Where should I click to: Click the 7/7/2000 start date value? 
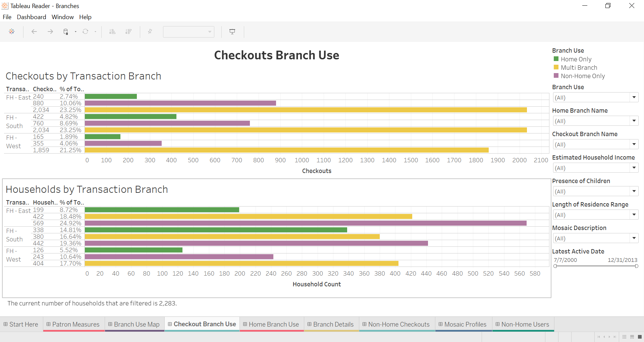565,260
